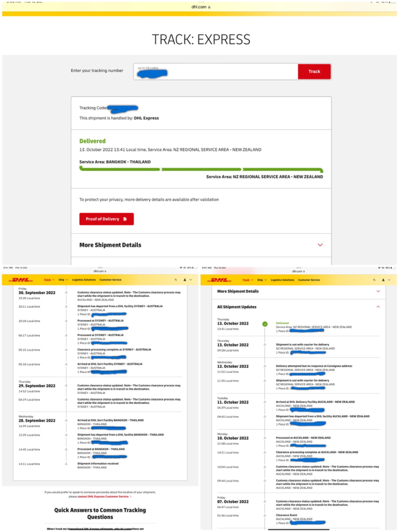Viewport: 399px width, 532px height.
Task: Click the 28. September 2022 date heading
Action: coord(37,420)
